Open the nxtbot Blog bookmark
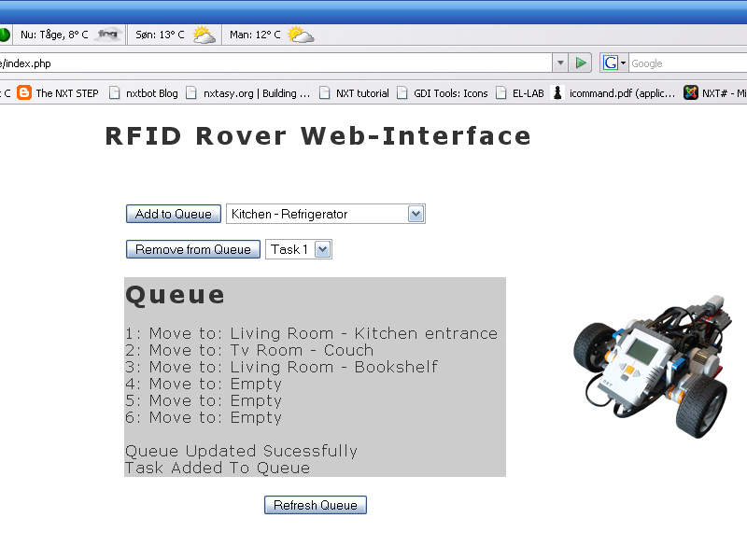Image resolution: width=747 pixels, height=560 pixels. coord(144,93)
